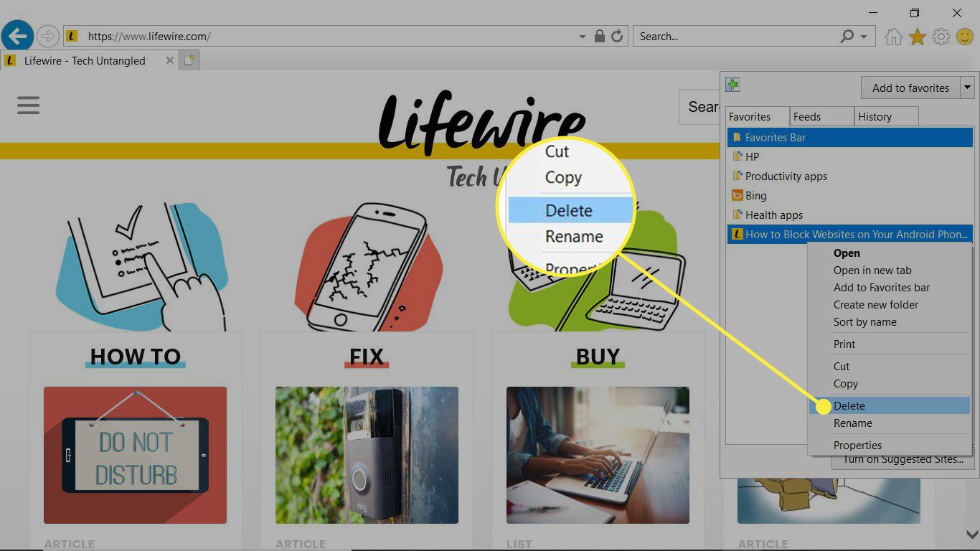The height and width of the screenshot is (551, 980).
Task: Open the Bing favorite
Action: [850, 195]
